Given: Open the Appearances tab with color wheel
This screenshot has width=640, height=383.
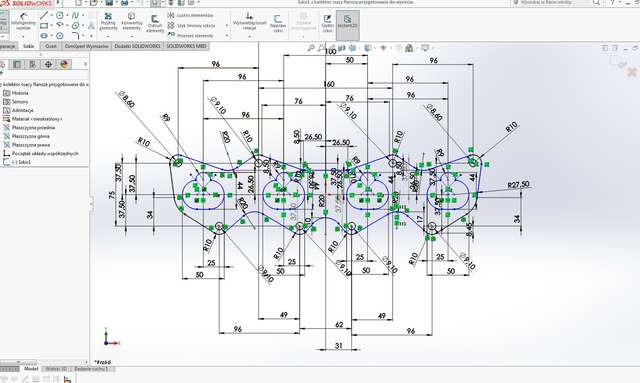Looking at the screenshot, I should (64, 64).
